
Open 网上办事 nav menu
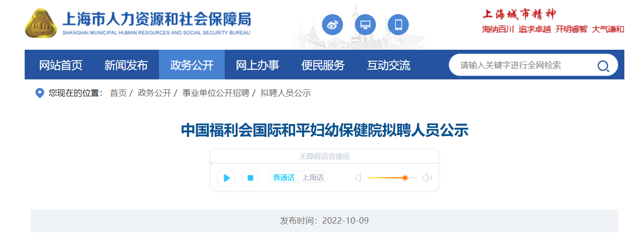point(258,65)
